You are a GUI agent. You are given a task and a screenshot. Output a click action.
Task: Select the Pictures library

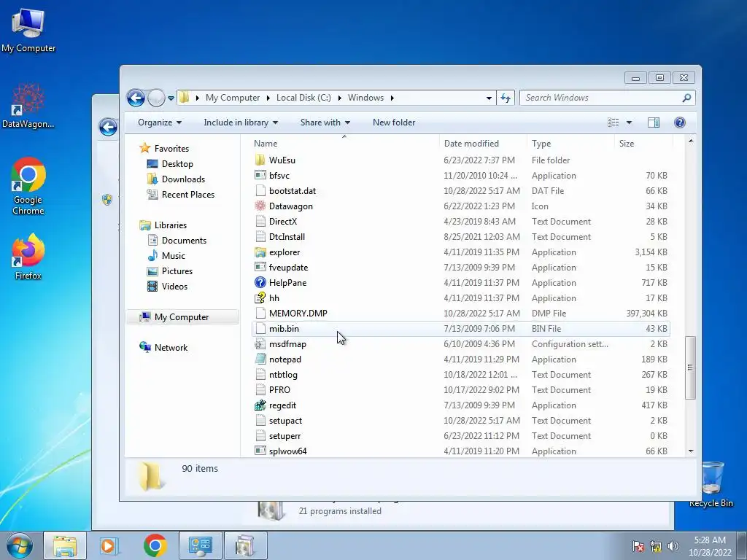pos(177,271)
